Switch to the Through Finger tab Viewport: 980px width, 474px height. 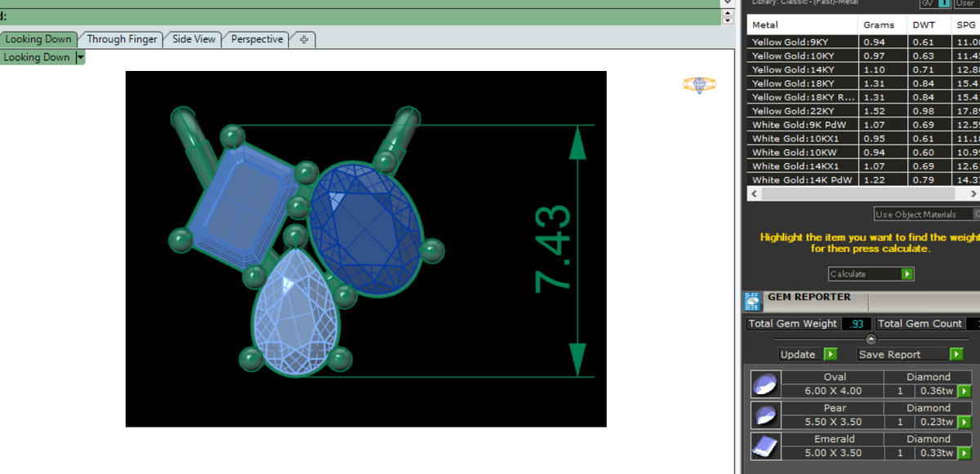(x=122, y=39)
